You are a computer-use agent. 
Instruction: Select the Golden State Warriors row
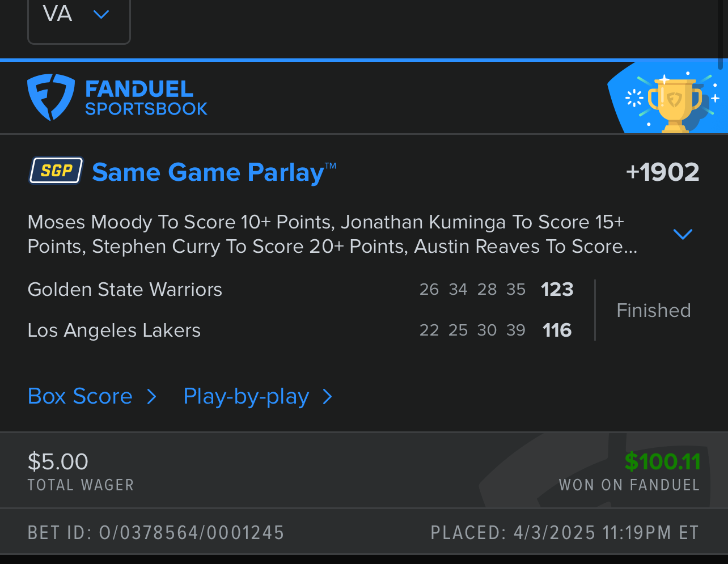point(125,290)
